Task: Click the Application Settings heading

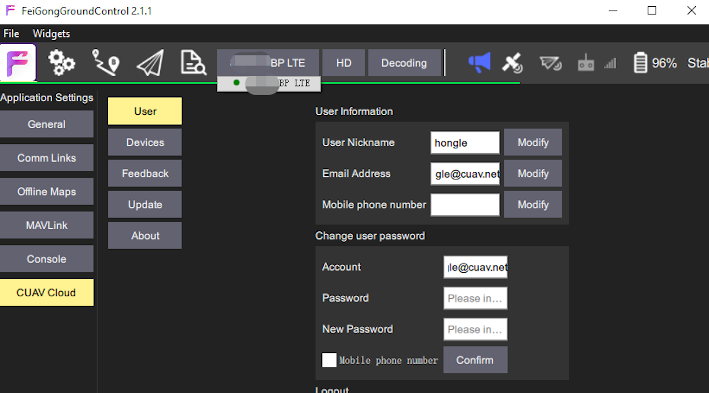Action: 47,97
